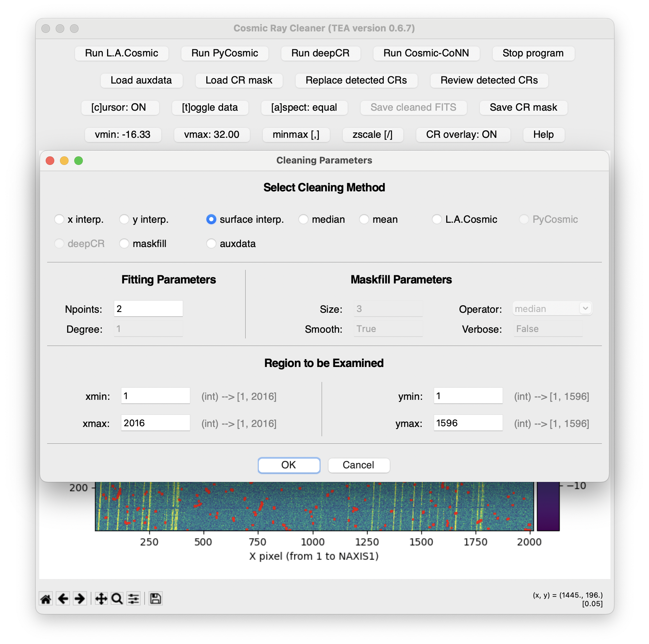Select the maskfill radio option
Viewport: 649px width, 644px height.
coord(124,243)
